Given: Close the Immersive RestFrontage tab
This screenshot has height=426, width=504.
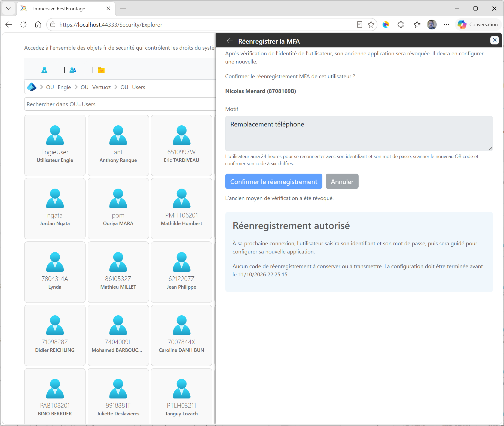Looking at the screenshot, I should (108, 8).
